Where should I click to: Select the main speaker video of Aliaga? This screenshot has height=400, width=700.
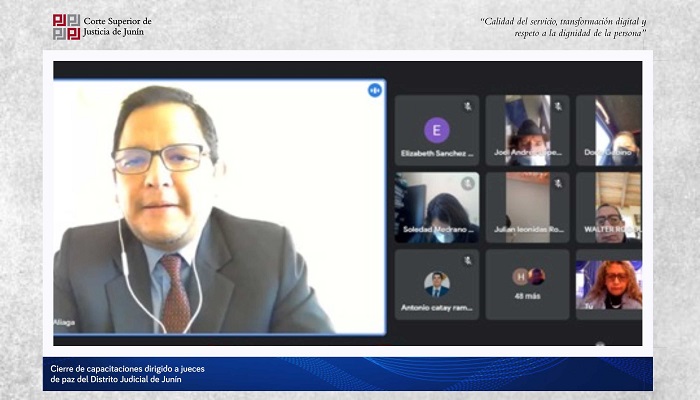tap(220, 207)
